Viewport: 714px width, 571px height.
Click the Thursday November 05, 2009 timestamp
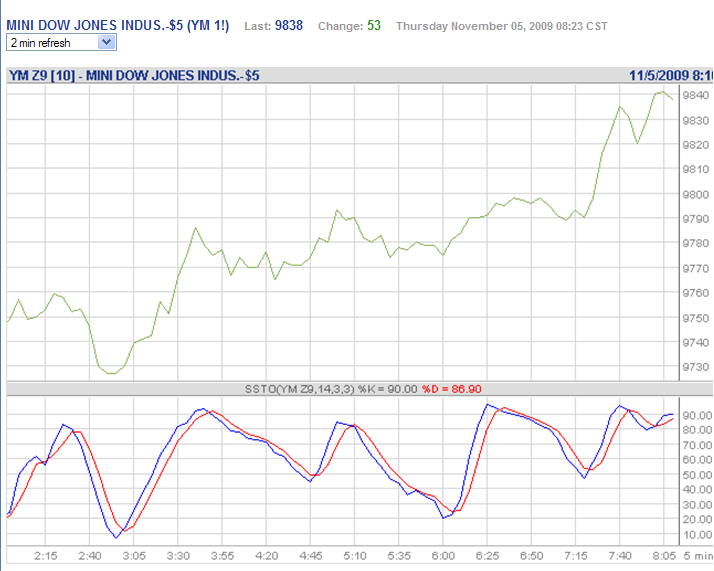click(502, 26)
